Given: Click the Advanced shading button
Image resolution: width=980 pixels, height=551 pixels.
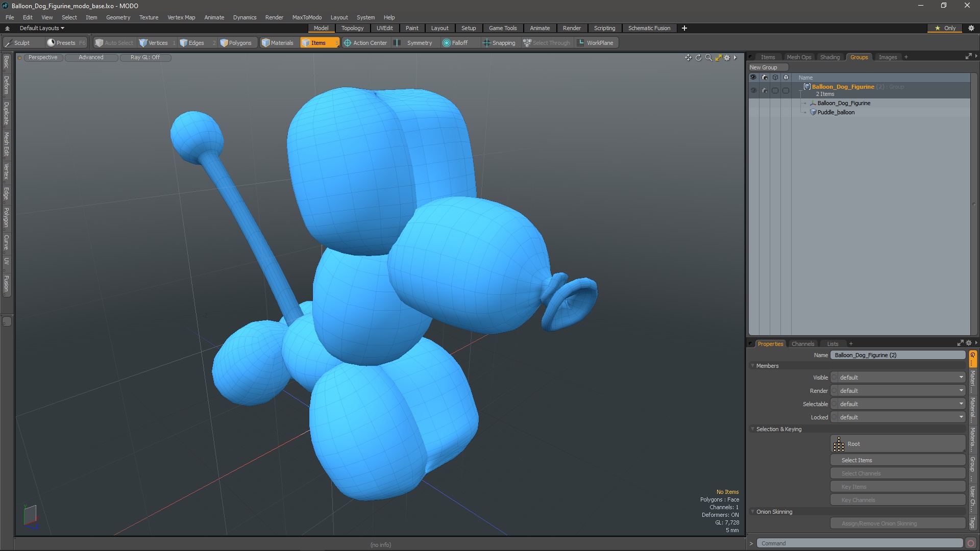Looking at the screenshot, I should pyautogui.click(x=91, y=58).
